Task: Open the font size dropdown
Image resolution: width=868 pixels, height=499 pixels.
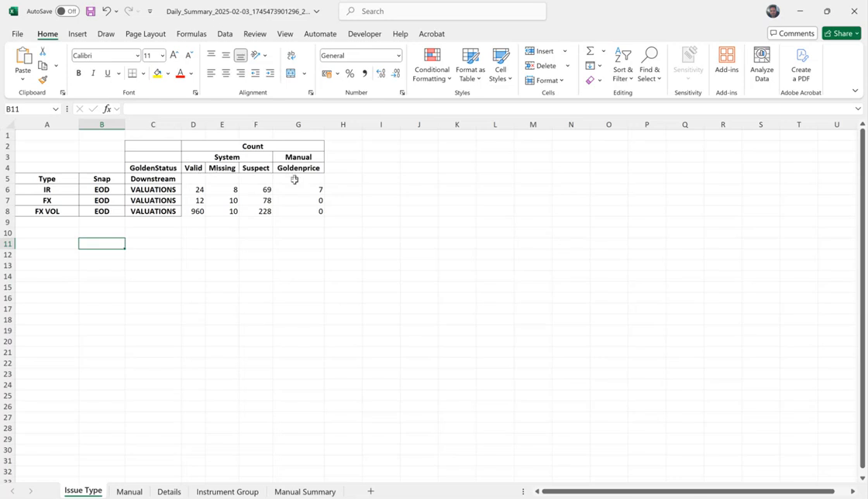Action: tap(162, 55)
